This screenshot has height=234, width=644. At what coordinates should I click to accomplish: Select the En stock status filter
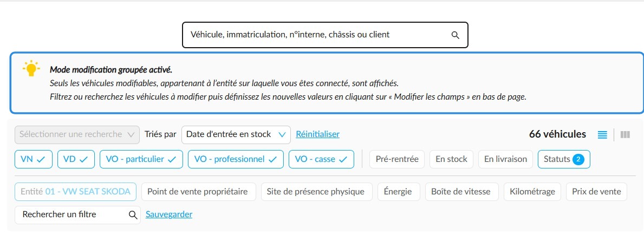[451, 159]
